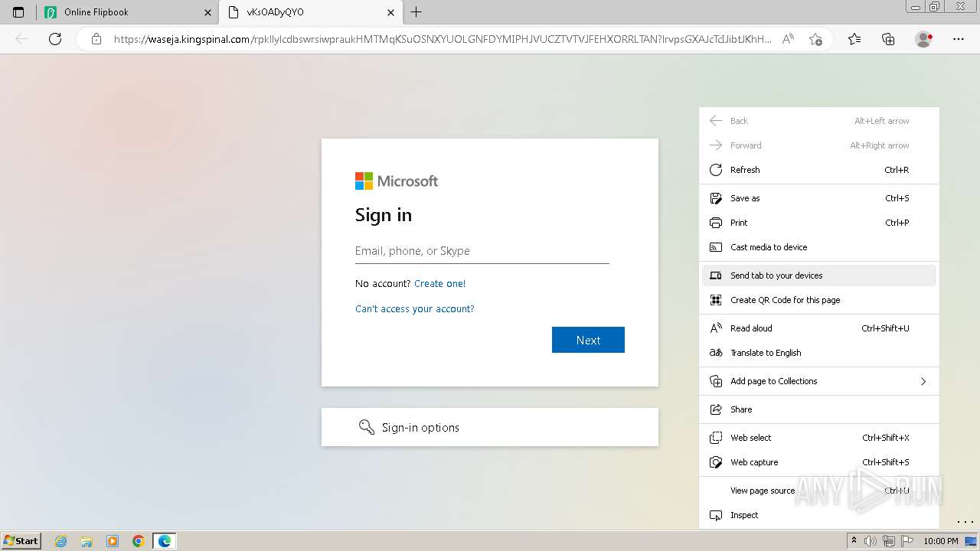
Task: View site information lock icon
Action: pos(96,39)
